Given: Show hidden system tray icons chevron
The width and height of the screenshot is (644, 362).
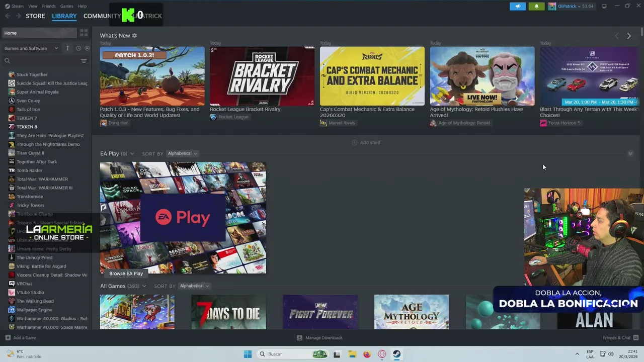Looking at the screenshot, I should pos(577,354).
